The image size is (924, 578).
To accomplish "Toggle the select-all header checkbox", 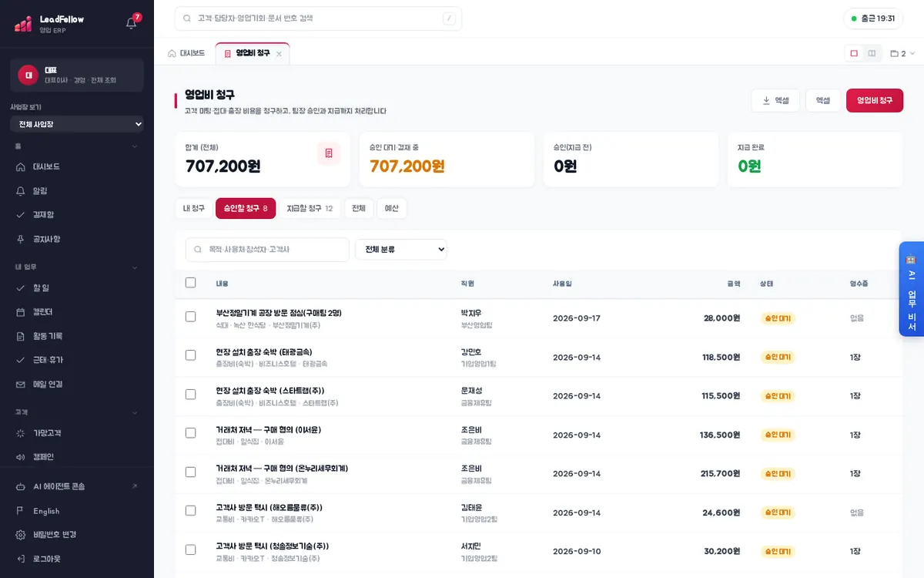I will point(191,283).
